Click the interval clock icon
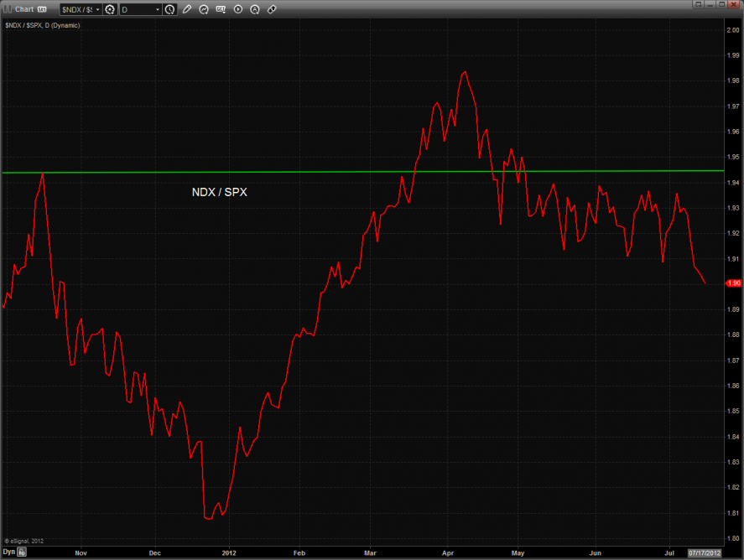Screen dimensions: 744x560 tap(170, 9)
